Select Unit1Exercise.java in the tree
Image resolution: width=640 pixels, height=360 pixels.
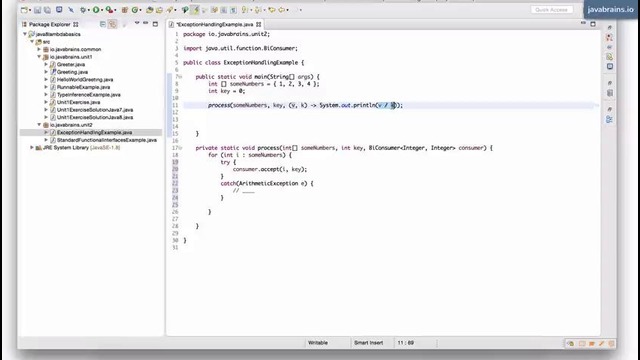pos(78,102)
